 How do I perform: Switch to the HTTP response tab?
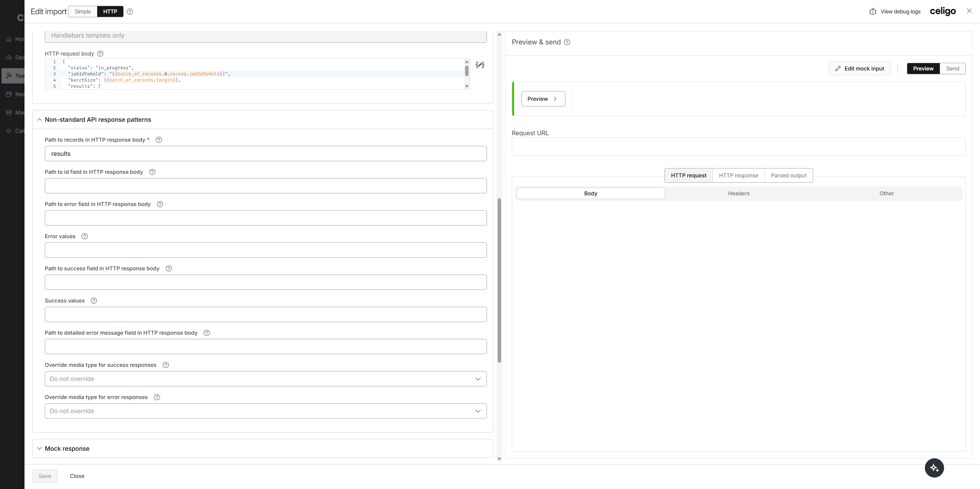[738, 175]
